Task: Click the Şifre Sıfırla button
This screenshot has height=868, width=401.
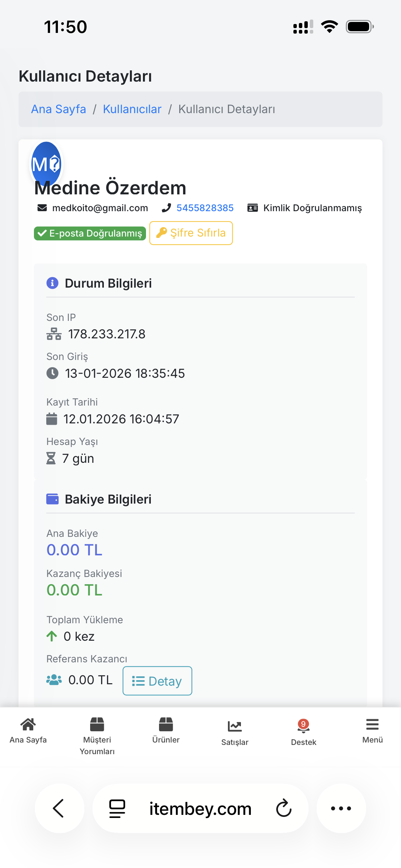Action: pyautogui.click(x=191, y=233)
